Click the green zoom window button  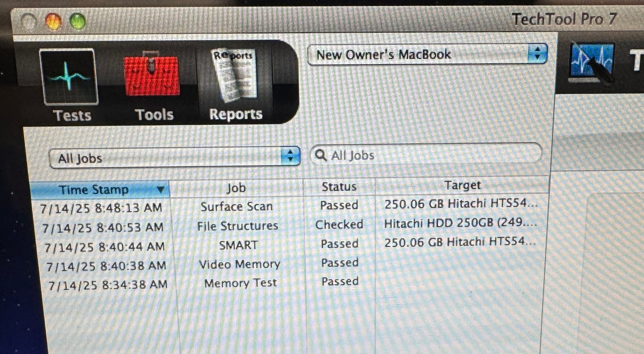(77, 21)
